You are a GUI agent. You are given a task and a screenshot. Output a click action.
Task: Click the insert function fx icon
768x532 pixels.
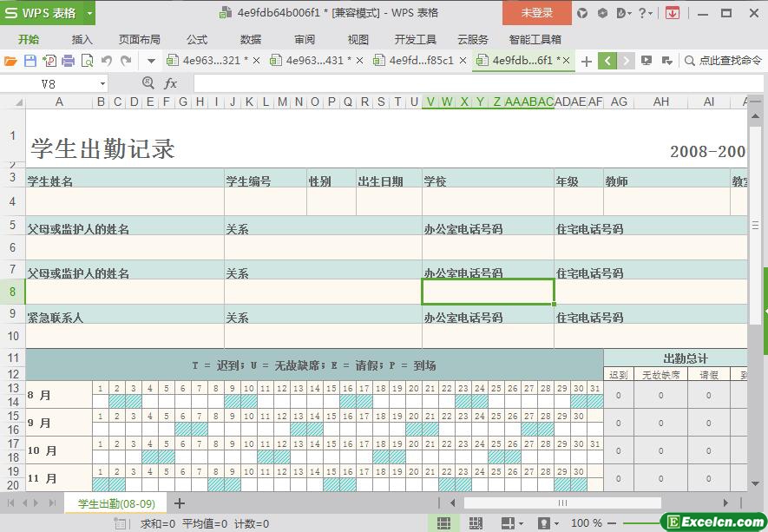171,83
